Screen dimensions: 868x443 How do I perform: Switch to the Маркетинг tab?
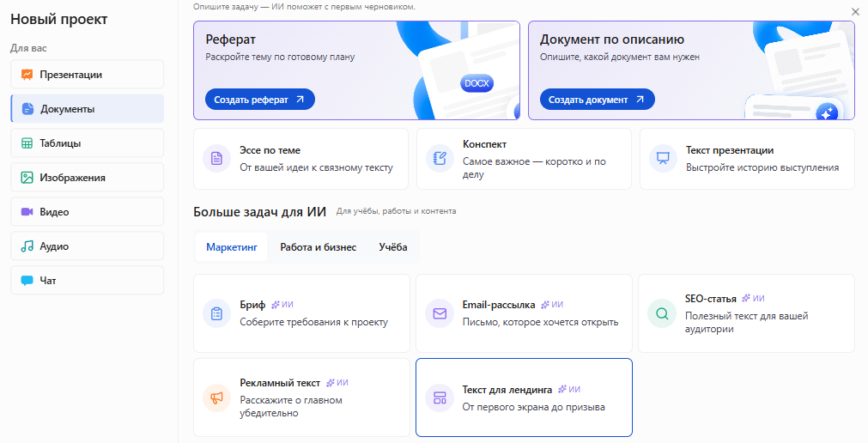[232, 247]
